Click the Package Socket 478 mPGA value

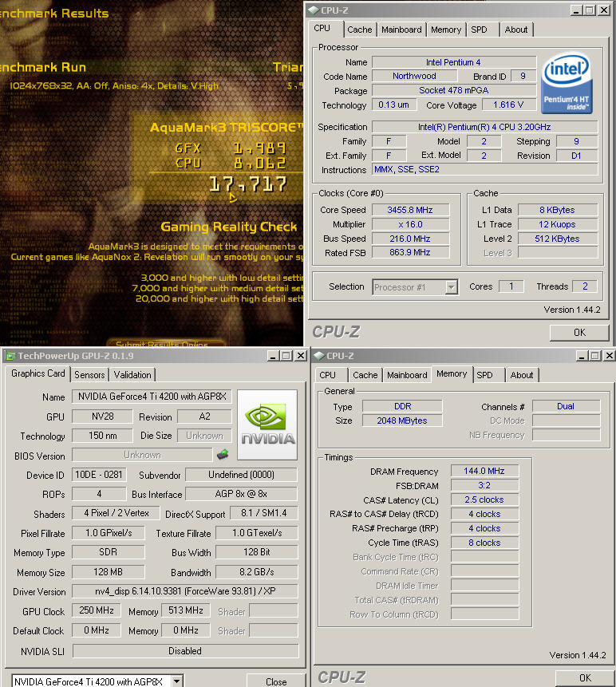point(454,91)
